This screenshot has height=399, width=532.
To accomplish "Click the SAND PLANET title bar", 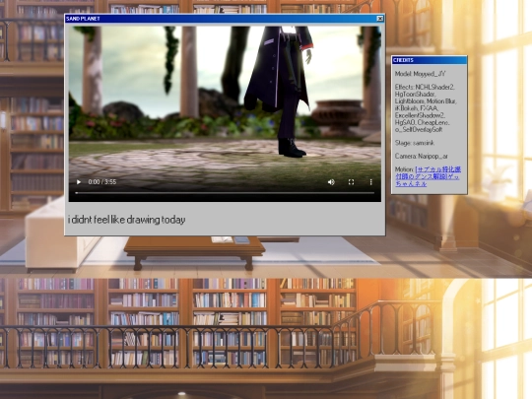I will [225, 19].
